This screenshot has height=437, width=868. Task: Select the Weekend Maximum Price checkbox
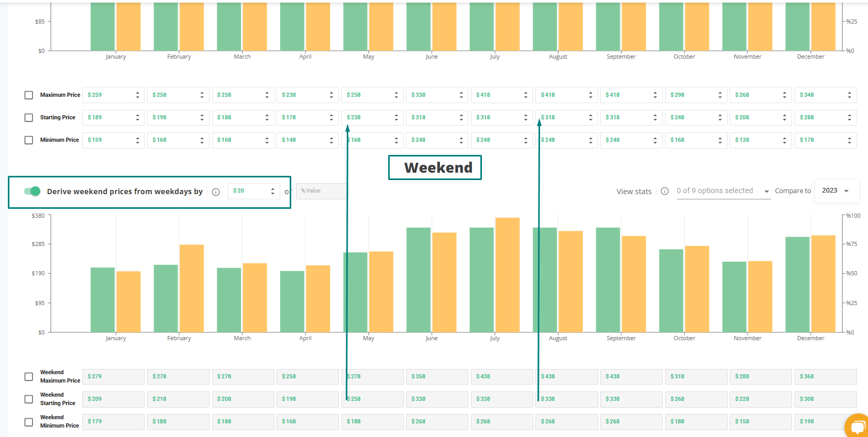(x=29, y=377)
